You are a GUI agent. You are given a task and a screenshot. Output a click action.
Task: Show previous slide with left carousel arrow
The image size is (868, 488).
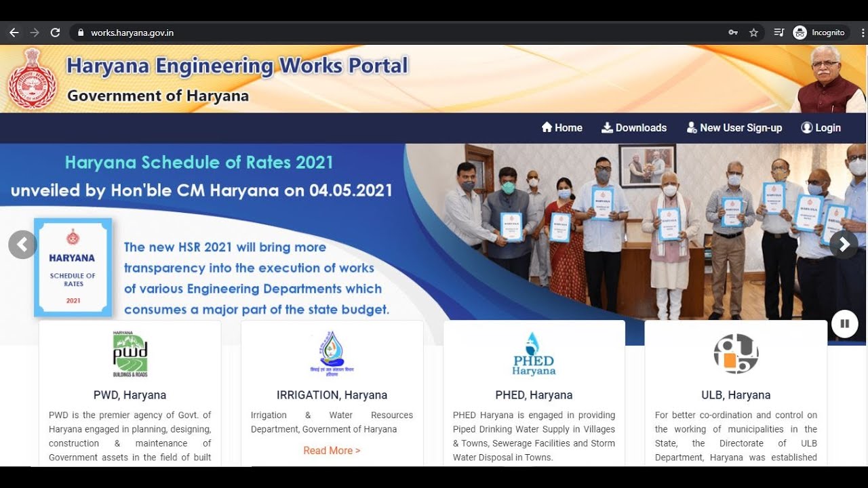[x=22, y=245]
